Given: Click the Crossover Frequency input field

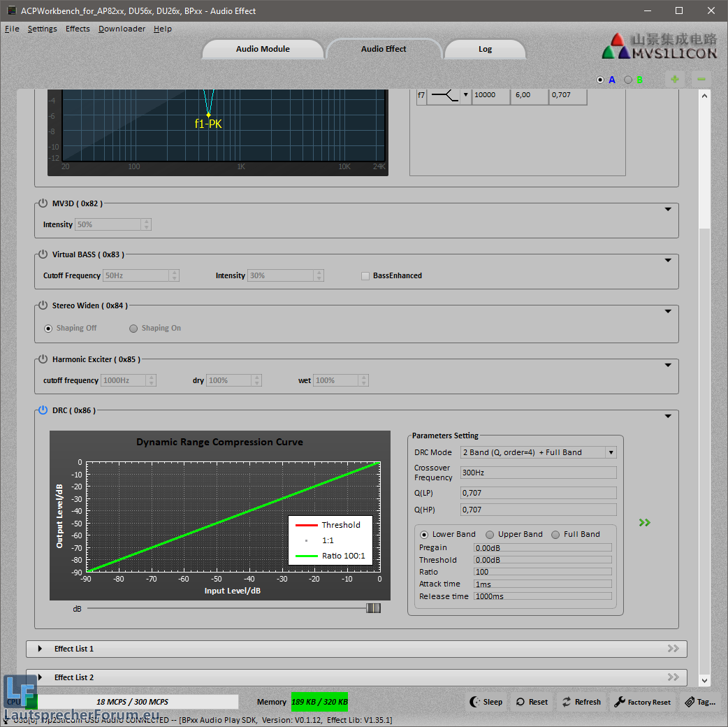Looking at the screenshot, I should (x=537, y=473).
